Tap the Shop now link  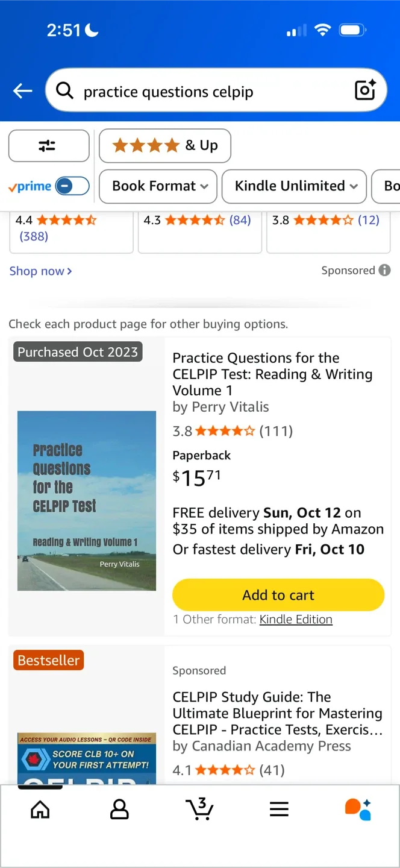pos(40,271)
